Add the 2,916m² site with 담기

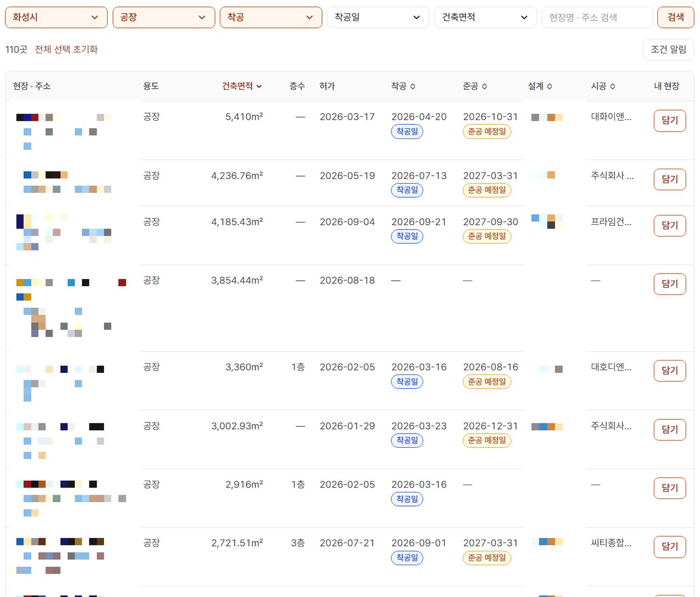pos(670,488)
